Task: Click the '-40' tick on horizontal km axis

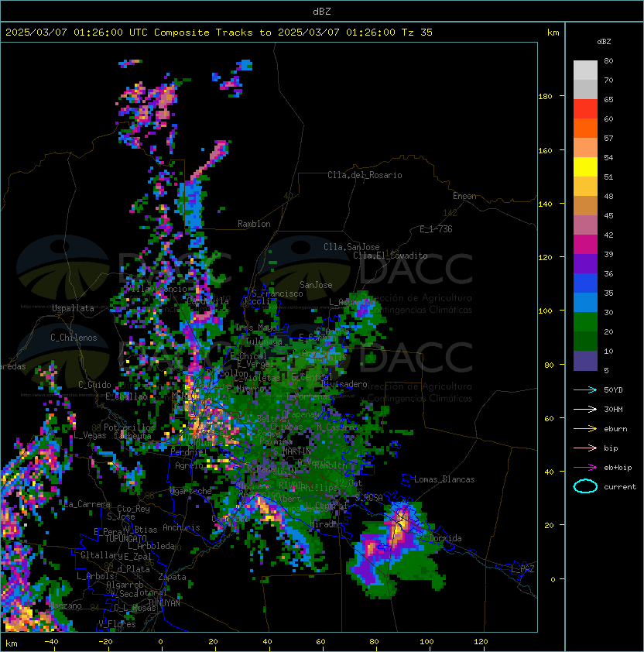Action: coord(51,642)
